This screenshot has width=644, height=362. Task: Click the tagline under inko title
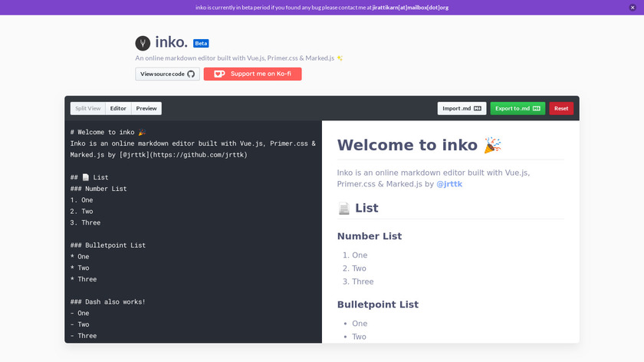(235, 58)
